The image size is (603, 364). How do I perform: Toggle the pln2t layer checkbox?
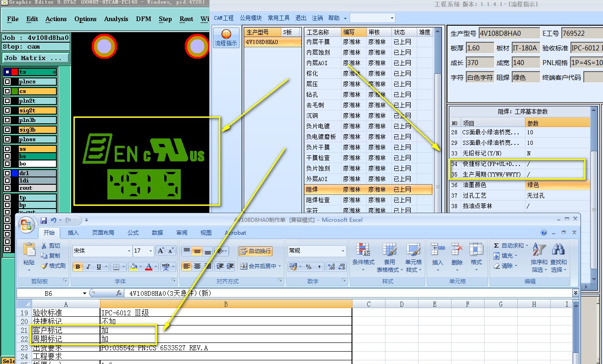pos(7,101)
